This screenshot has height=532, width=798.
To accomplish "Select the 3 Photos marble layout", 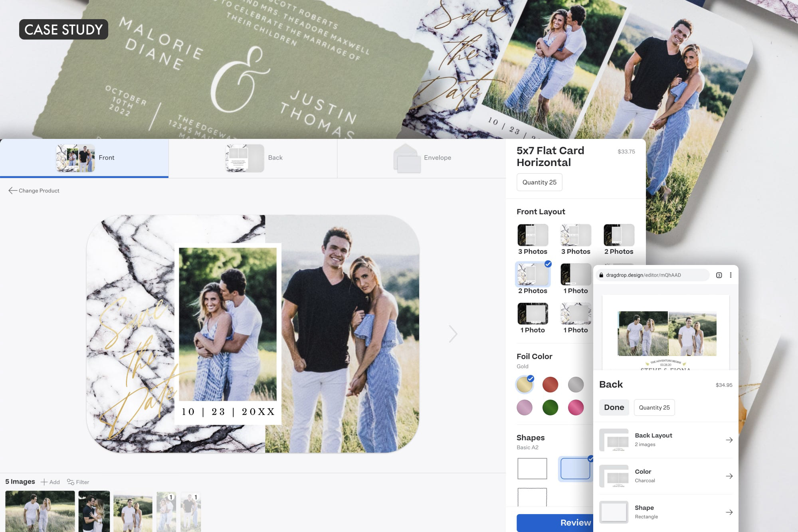I will click(576, 235).
